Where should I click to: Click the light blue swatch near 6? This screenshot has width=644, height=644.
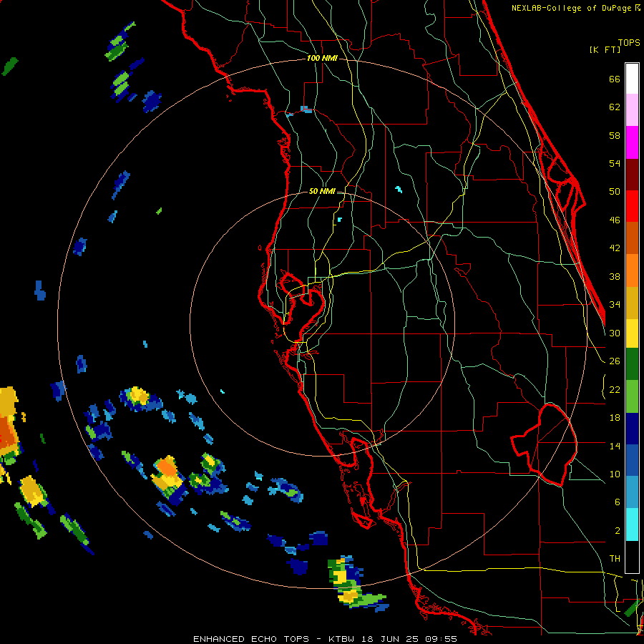point(632,492)
